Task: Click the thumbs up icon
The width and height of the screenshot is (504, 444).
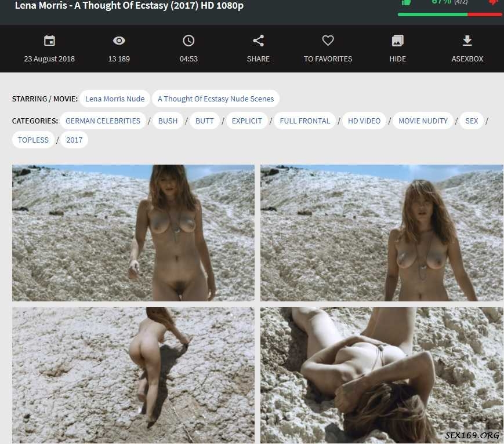Action: [x=407, y=2]
